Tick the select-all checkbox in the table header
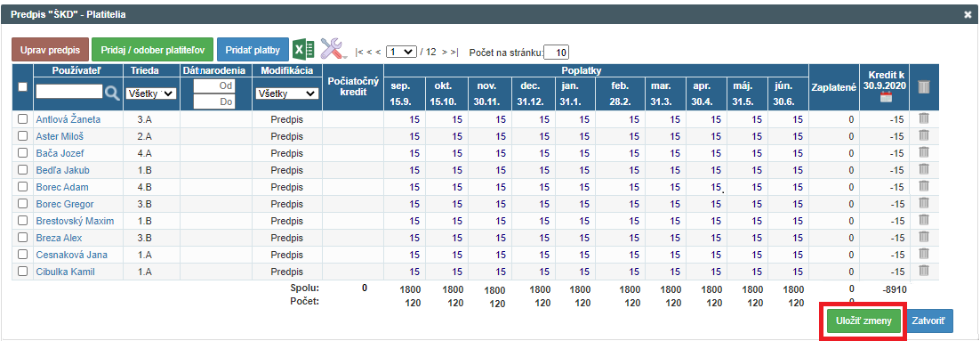The image size is (980, 341). 22,87
